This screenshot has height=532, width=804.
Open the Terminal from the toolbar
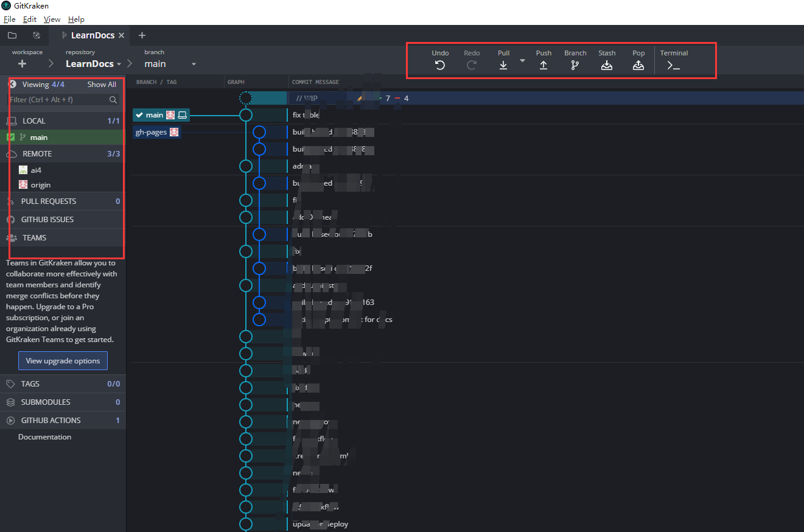(x=674, y=65)
